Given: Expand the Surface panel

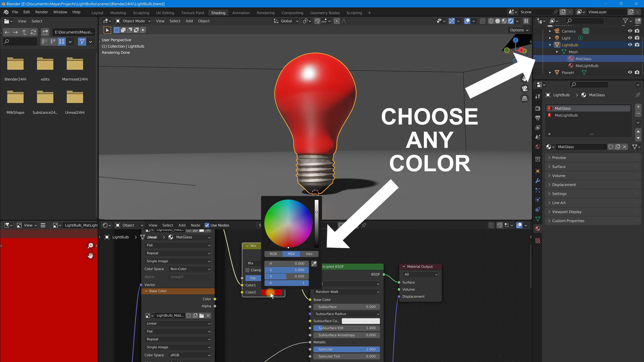Looking at the screenshot, I should tap(593, 167).
